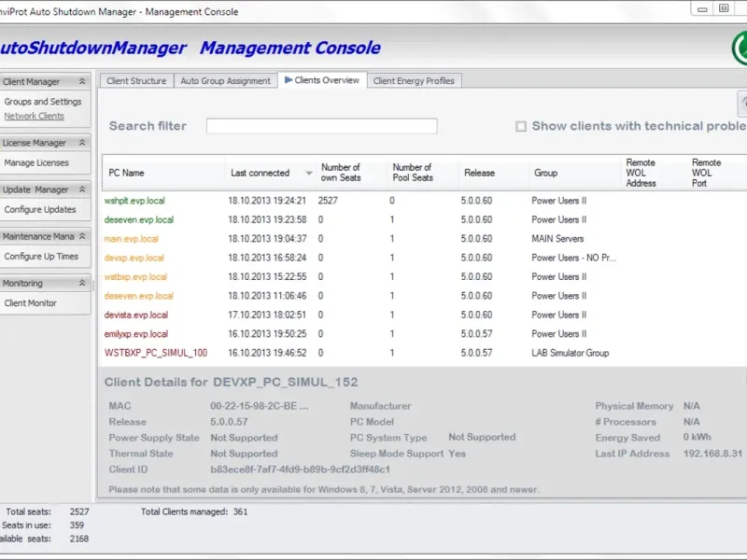747x560 pixels.
Task: Collapse the Monitoring section chevron
Action: (x=82, y=283)
